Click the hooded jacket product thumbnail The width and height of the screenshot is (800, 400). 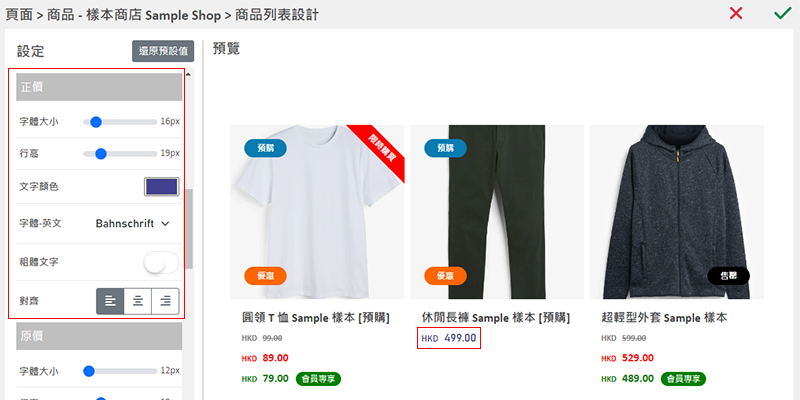point(677,212)
